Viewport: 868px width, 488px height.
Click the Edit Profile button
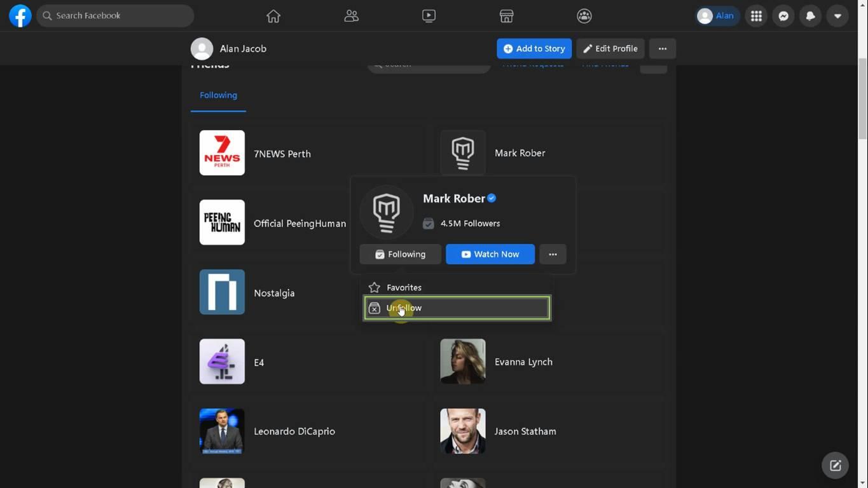pos(610,48)
